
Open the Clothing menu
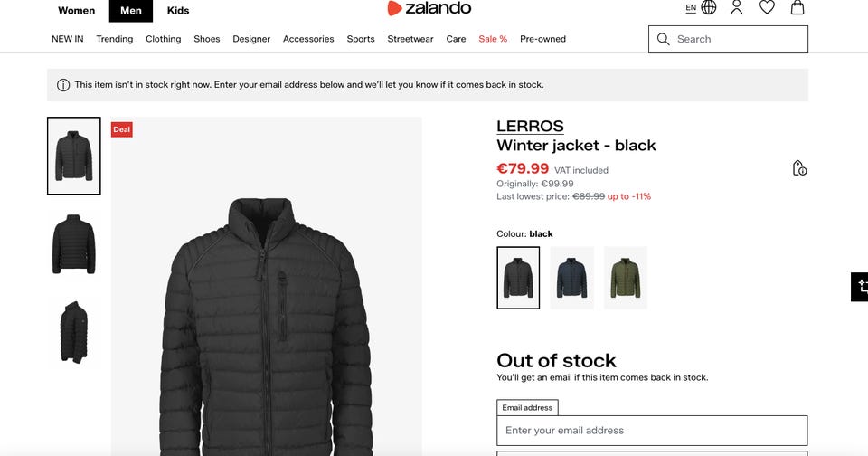(164, 39)
